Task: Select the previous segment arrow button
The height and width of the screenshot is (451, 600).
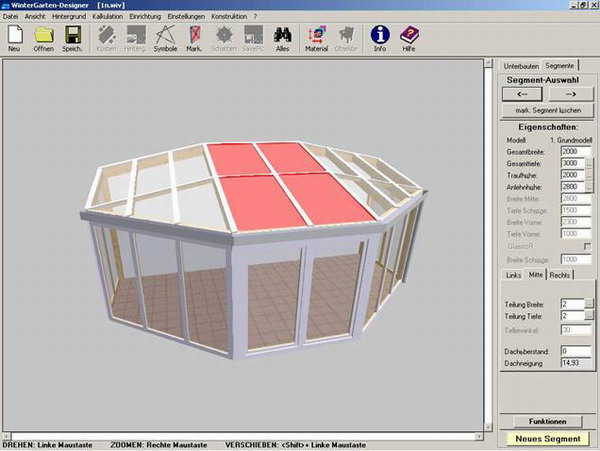Action: pos(522,94)
